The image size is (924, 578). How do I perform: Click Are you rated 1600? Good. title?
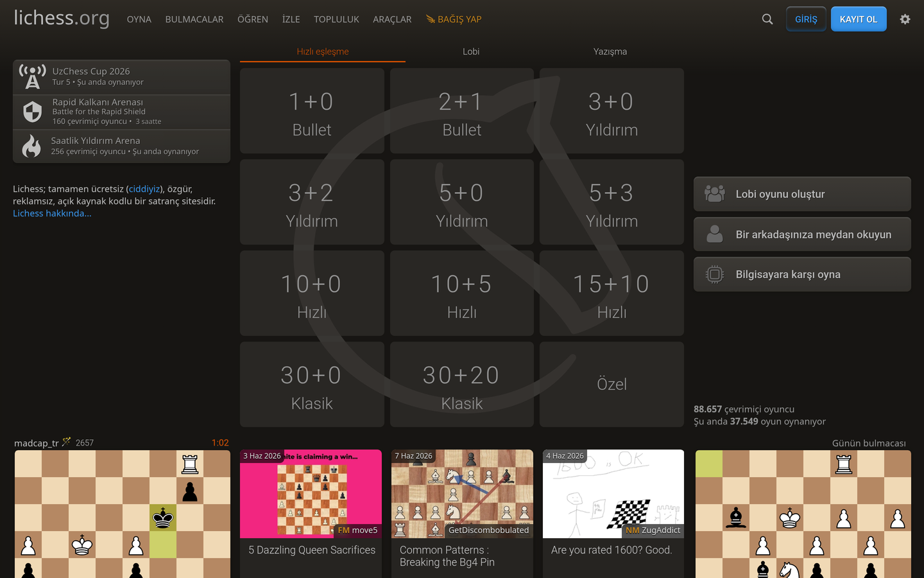click(x=612, y=550)
